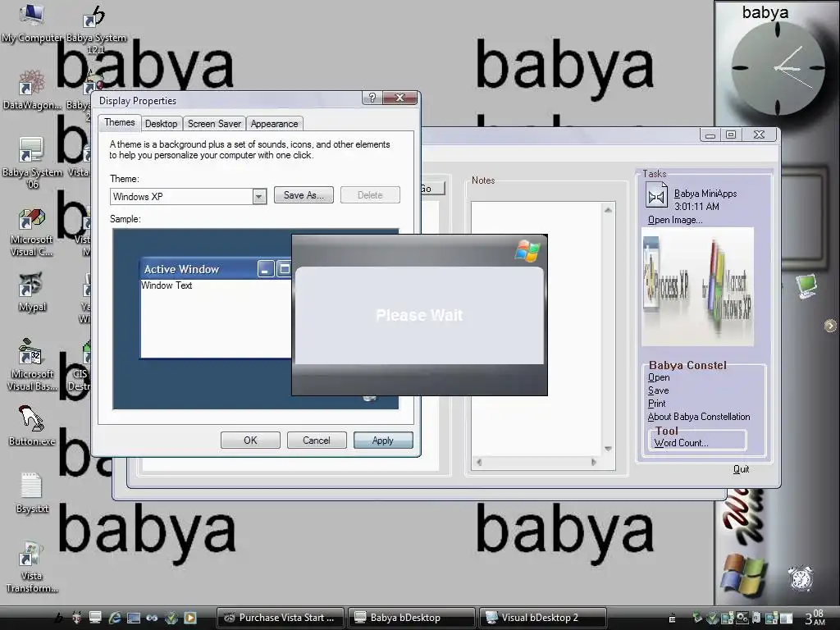Click the green checkmark quick launch icon
Screen dimensions: 840x630
(x=171, y=618)
